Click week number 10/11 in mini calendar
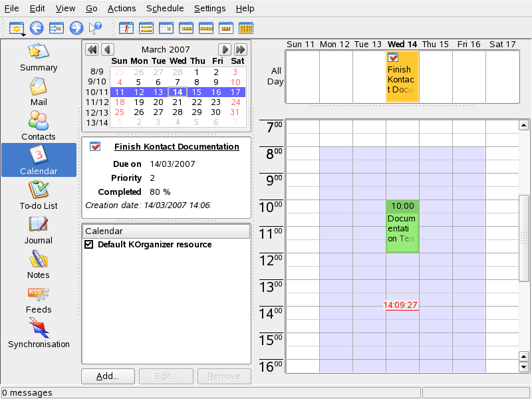The width and height of the screenshot is (532, 399). [96, 92]
